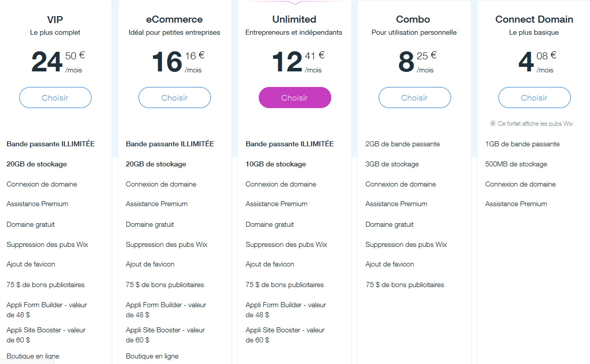Click 'Boutique en ligne' in the eCommerce column
This screenshot has height=364, width=590.
(x=152, y=356)
